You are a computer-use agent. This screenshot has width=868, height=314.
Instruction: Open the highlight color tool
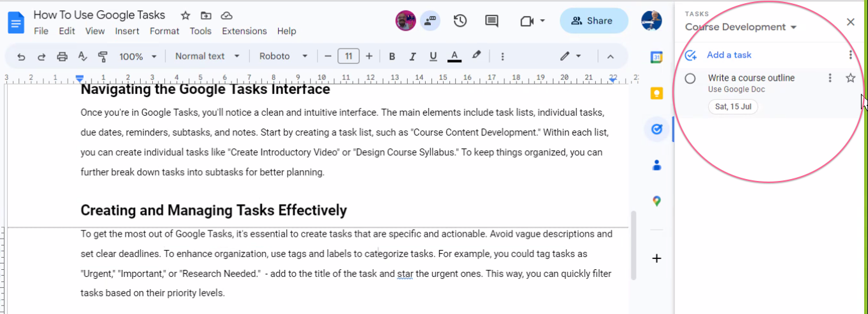point(476,56)
